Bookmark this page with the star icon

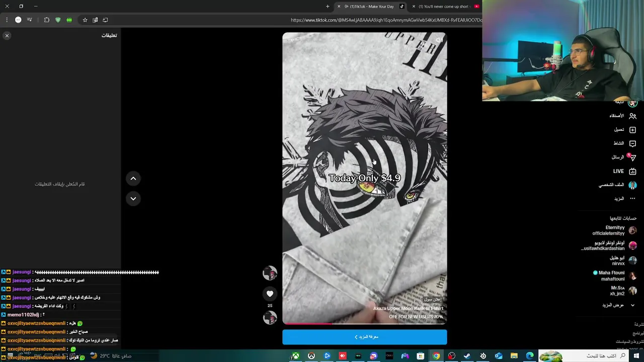tap(85, 20)
